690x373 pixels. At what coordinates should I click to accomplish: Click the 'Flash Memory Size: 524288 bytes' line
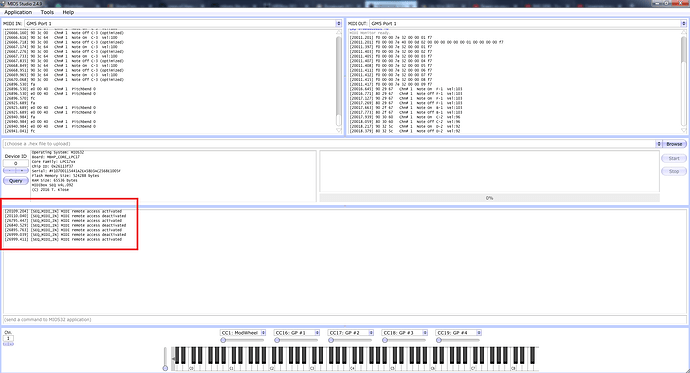point(65,176)
